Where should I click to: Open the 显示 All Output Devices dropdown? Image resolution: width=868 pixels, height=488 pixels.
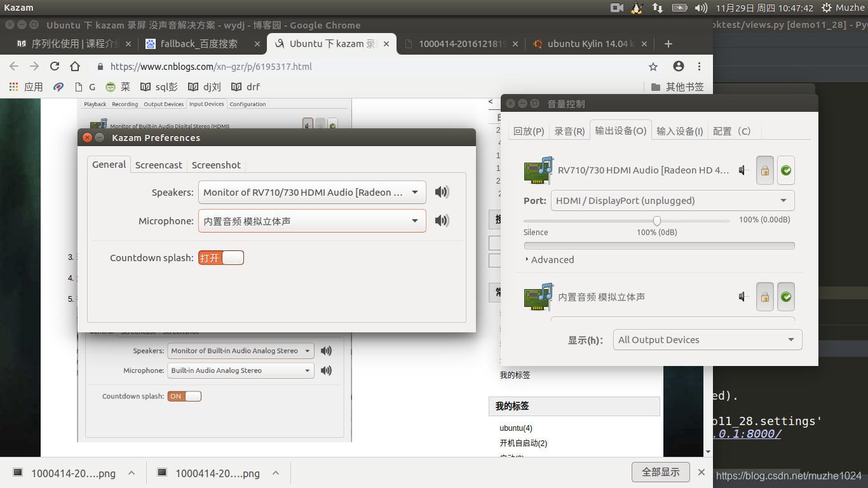point(707,340)
